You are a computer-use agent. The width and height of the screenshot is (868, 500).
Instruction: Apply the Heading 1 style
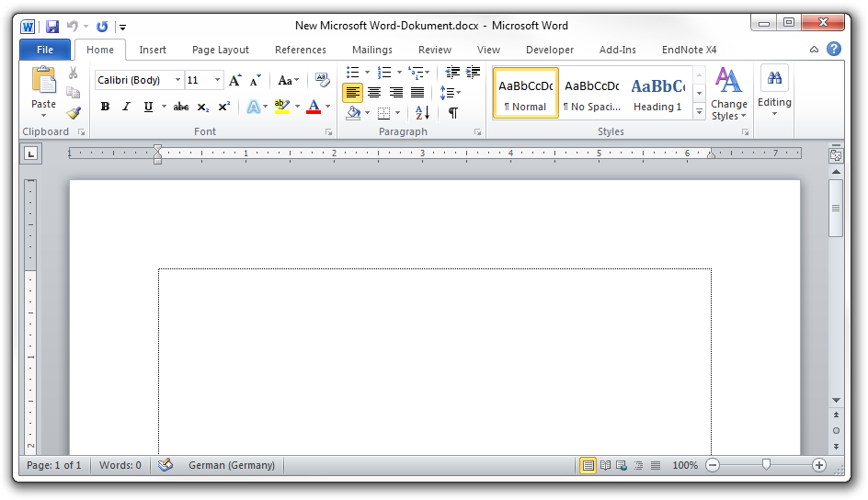pyautogui.click(x=657, y=93)
